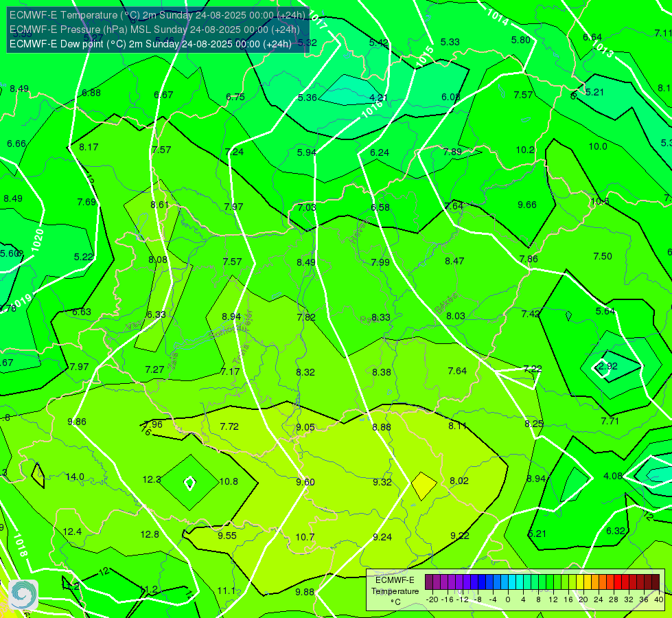Click the 9.60 dew point value

click(x=305, y=482)
